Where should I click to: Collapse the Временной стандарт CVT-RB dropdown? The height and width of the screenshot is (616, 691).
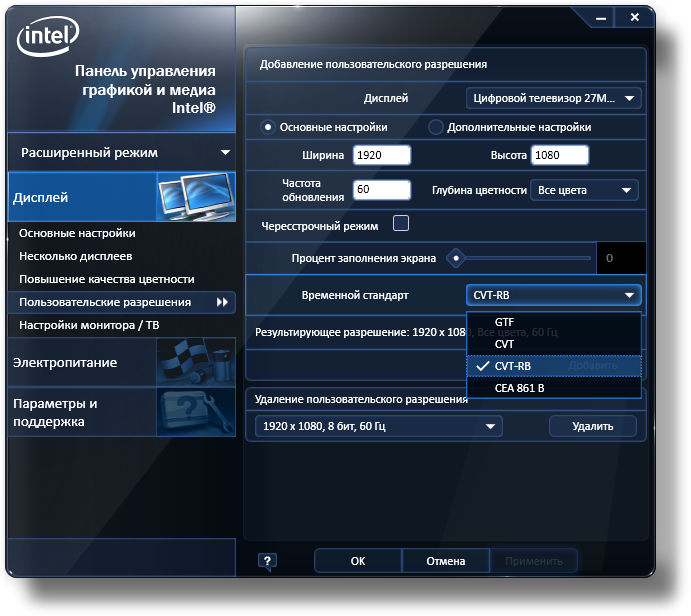point(554,295)
